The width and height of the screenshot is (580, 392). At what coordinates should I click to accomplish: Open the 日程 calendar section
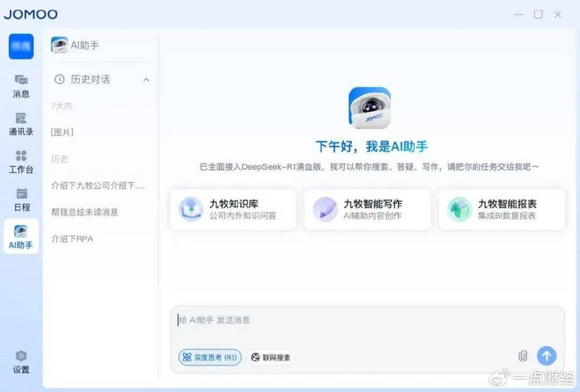pyautogui.click(x=22, y=200)
